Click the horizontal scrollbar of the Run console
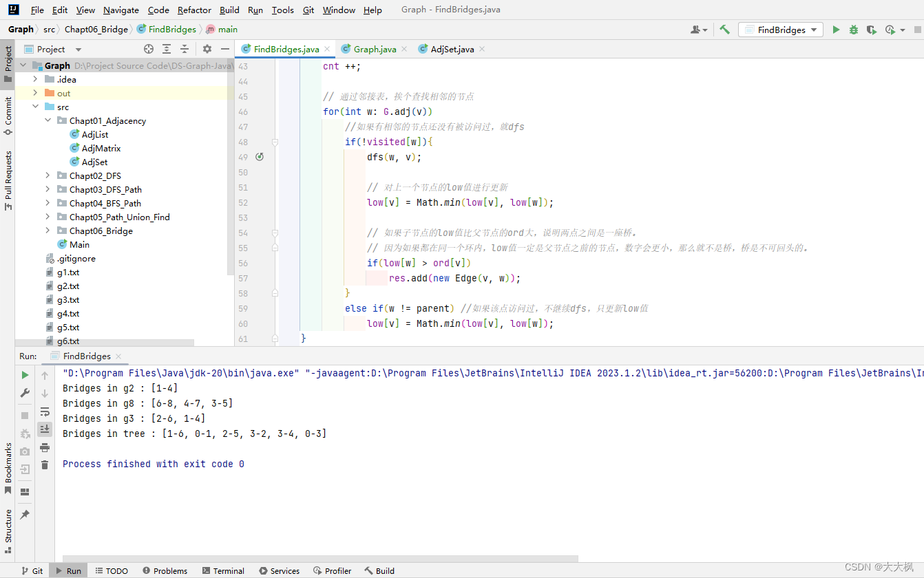 (320, 559)
